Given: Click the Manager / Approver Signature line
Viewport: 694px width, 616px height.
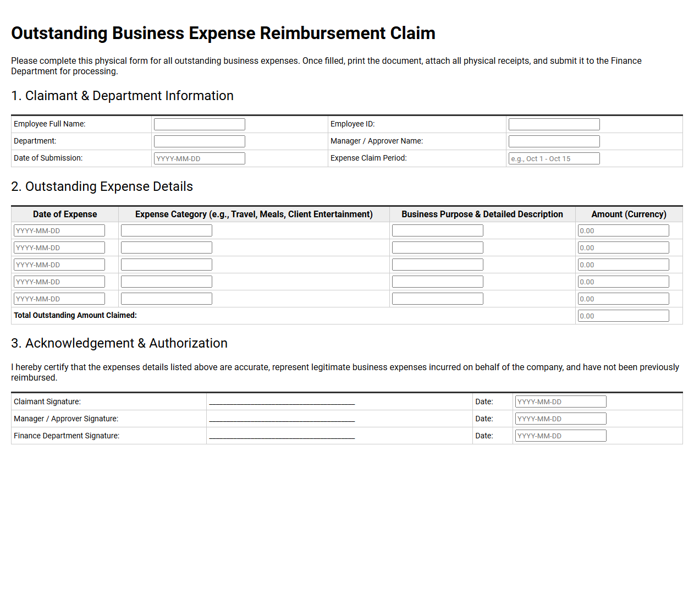Looking at the screenshot, I should coord(282,419).
